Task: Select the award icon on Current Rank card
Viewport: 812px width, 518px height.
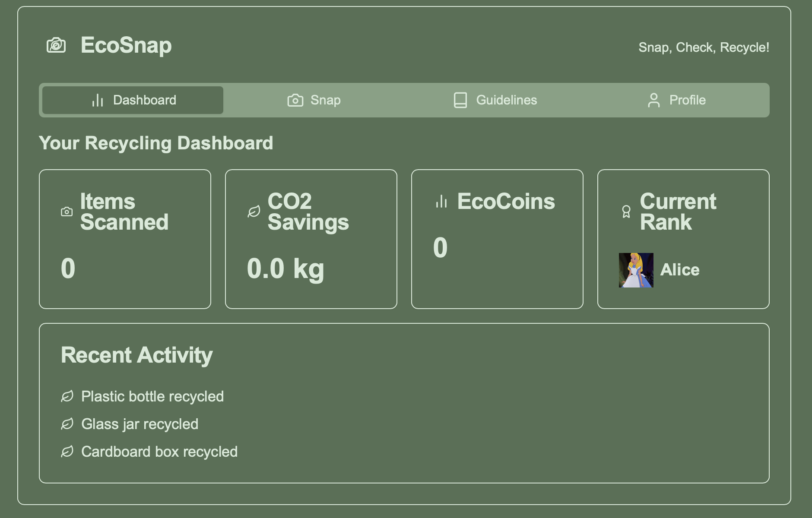Action: tap(625, 212)
